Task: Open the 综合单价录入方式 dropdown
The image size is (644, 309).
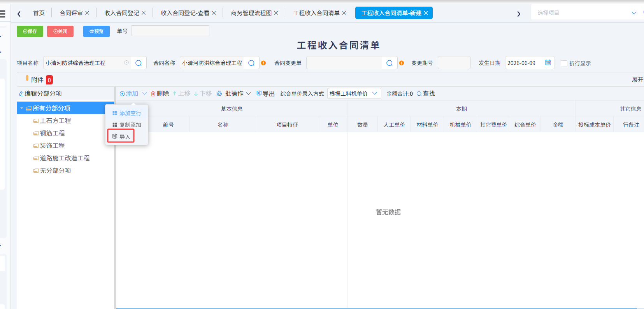Action: (x=354, y=93)
